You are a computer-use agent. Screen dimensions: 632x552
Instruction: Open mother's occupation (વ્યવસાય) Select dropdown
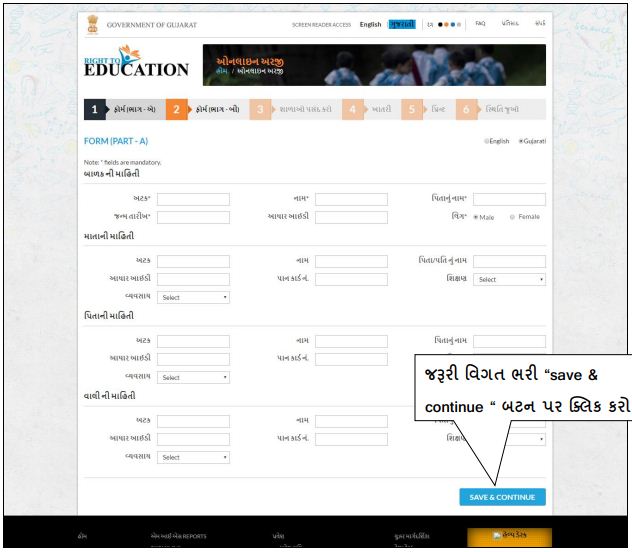pyautogui.click(x=193, y=297)
